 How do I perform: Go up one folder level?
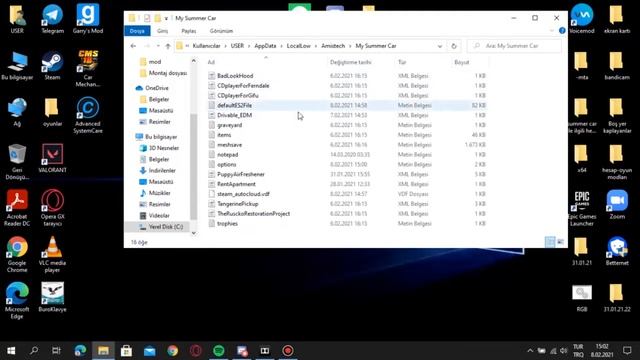pyautogui.click(x=168, y=46)
